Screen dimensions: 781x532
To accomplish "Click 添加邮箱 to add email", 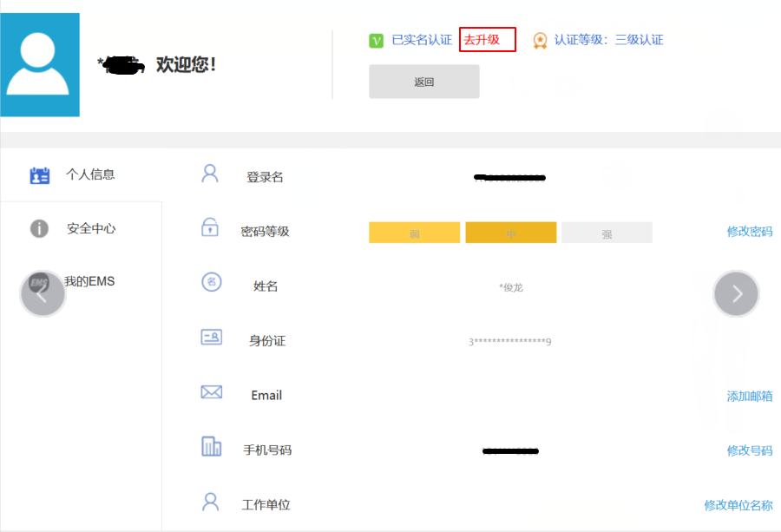I will click(x=749, y=396).
